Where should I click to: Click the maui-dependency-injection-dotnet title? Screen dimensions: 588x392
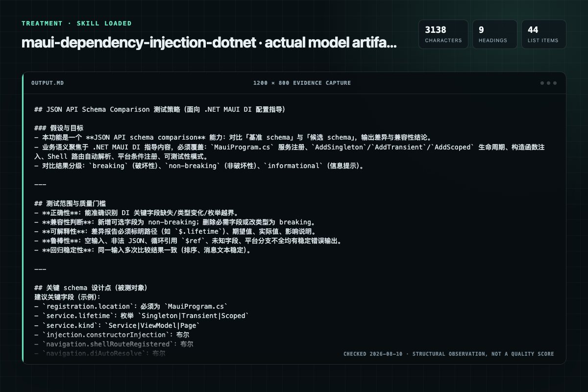pos(209,43)
